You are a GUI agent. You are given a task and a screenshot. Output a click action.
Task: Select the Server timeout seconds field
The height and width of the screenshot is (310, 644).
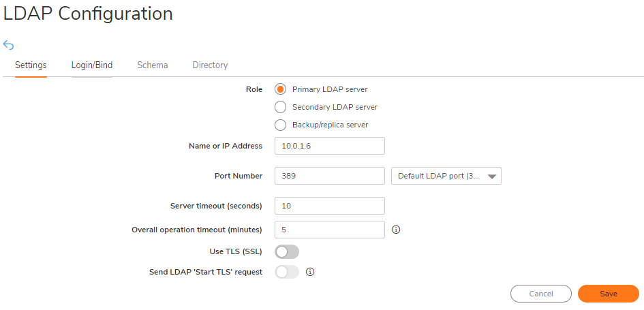330,206
